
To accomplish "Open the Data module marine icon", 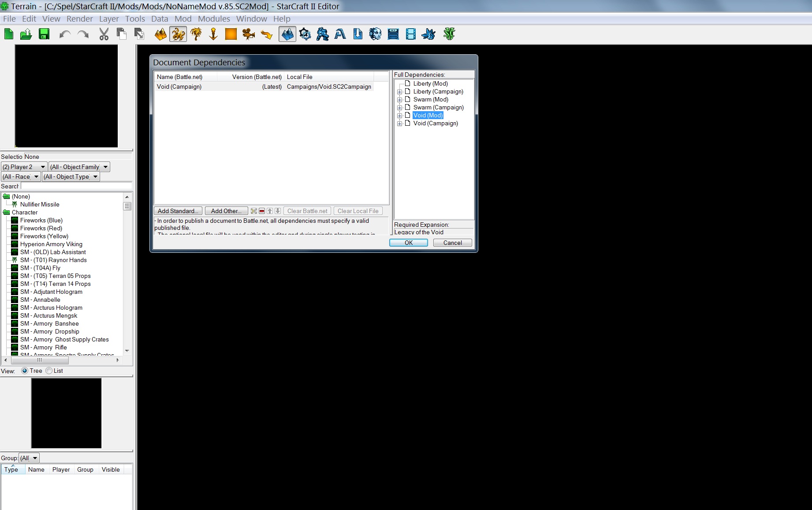I will 323,34.
